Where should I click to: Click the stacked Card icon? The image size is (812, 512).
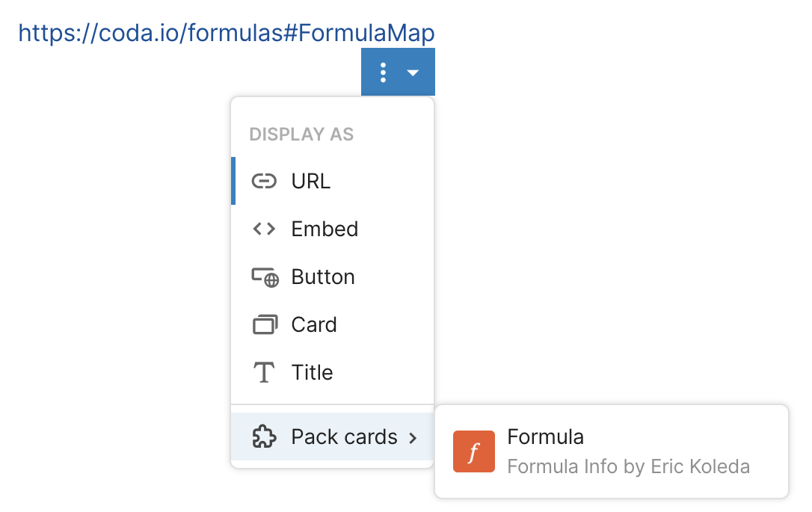(x=264, y=325)
